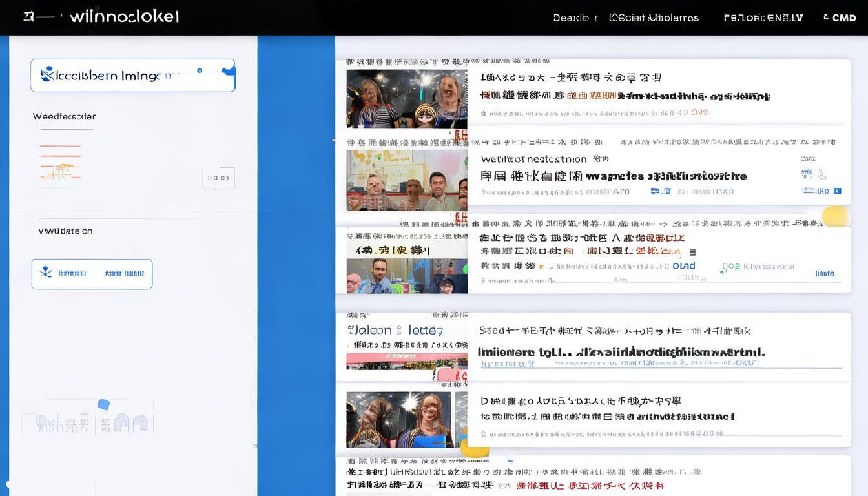The image size is (868, 496).
Task: Click the person icon inside the sidebar button
Action: point(46,273)
